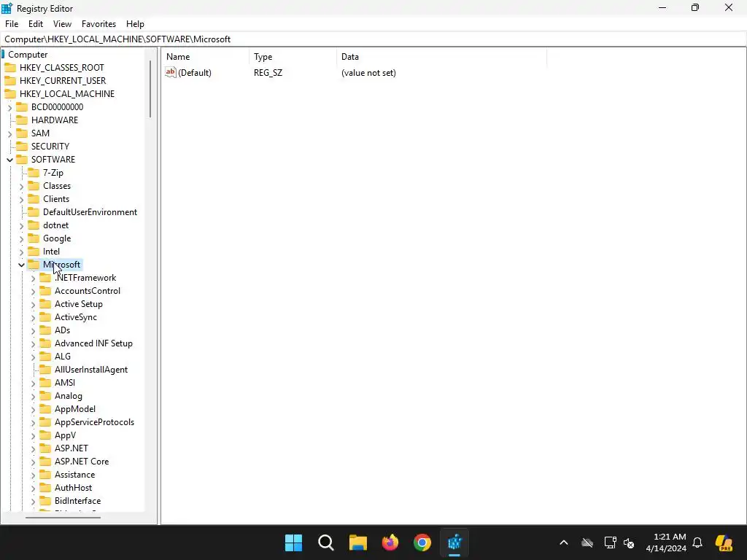
Task: Select the ASP.NET key
Action: [x=71, y=448]
